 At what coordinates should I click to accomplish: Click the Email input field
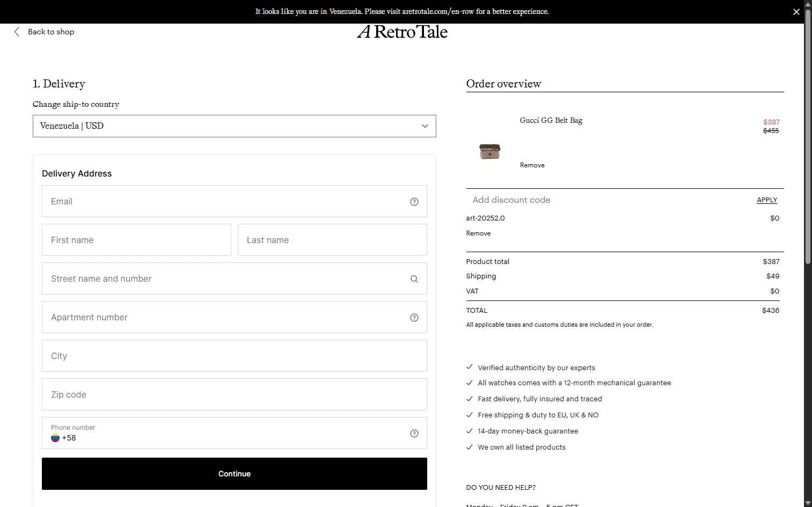[235, 201]
